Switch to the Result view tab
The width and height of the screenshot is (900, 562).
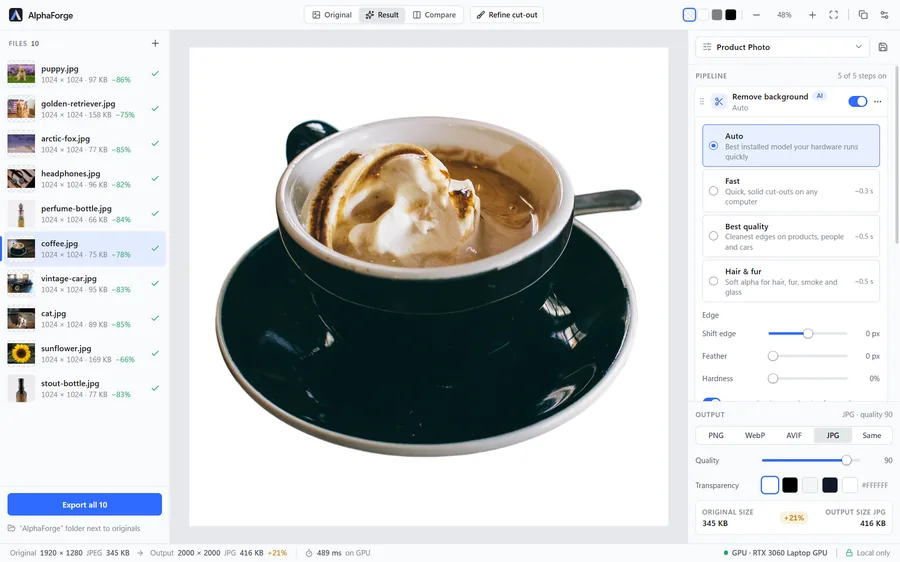[x=382, y=15]
